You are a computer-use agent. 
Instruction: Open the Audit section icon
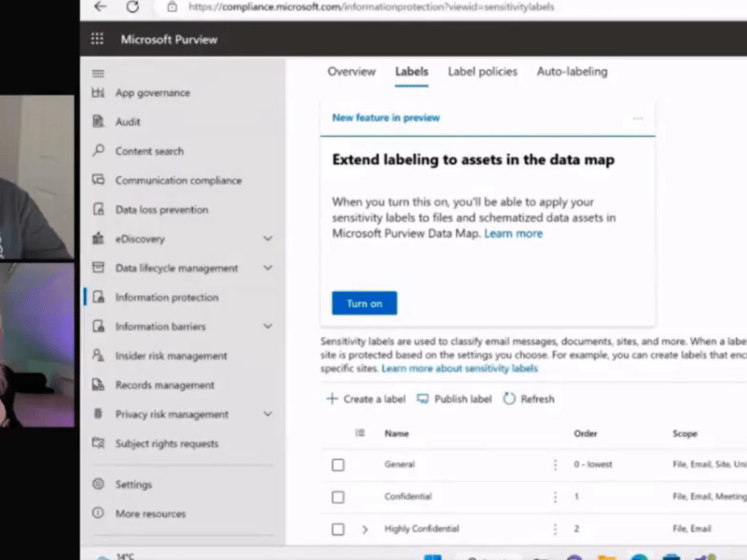(x=99, y=121)
